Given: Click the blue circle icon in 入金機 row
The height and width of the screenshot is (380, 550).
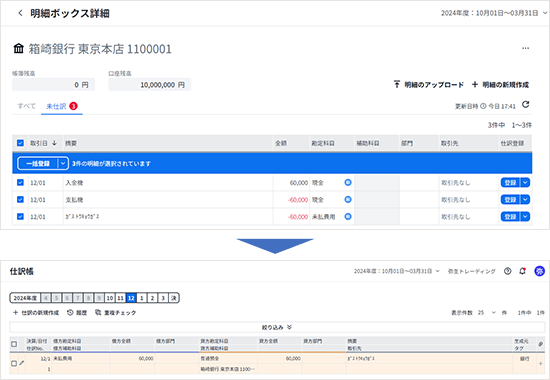Looking at the screenshot, I should pos(348,182).
